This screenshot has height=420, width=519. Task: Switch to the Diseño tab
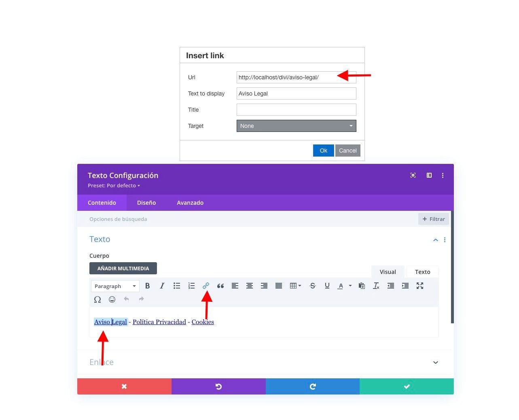point(146,203)
